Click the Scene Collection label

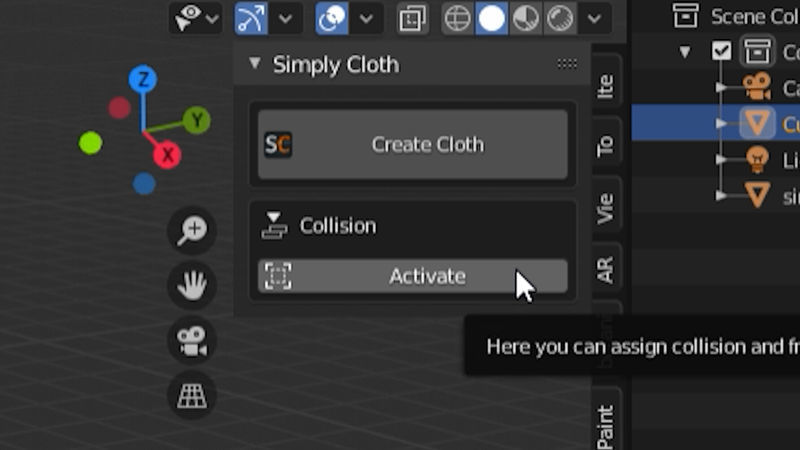point(755,16)
